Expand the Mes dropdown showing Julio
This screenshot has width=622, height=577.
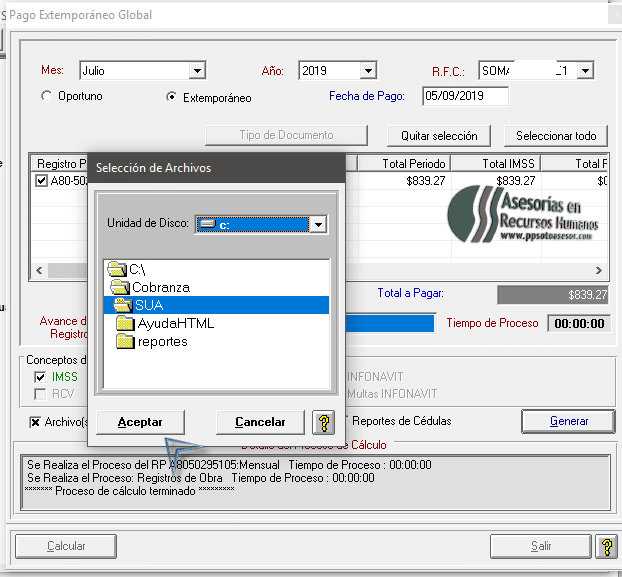click(197, 70)
